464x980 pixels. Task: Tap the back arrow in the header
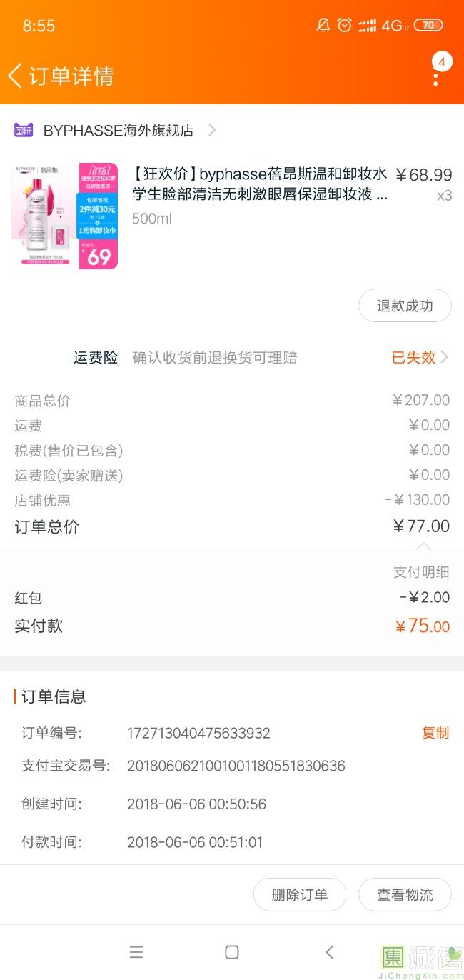(x=15, y=76)
